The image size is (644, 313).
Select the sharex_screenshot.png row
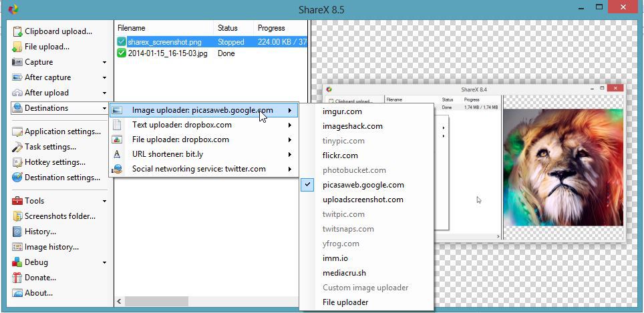point(211,42)
